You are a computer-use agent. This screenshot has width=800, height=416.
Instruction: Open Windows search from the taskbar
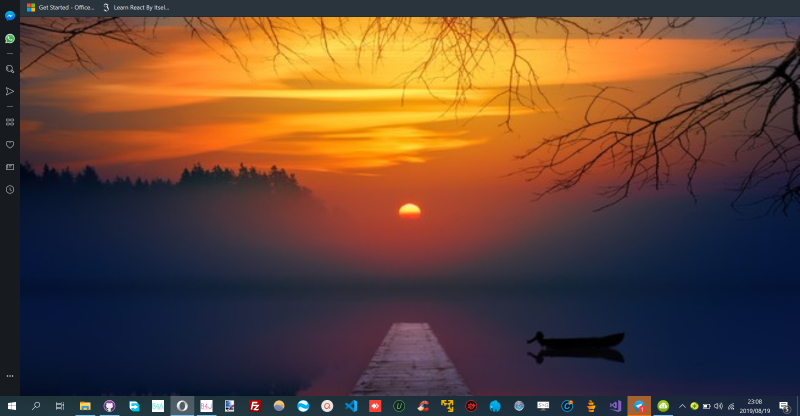[x=36, y=406]
